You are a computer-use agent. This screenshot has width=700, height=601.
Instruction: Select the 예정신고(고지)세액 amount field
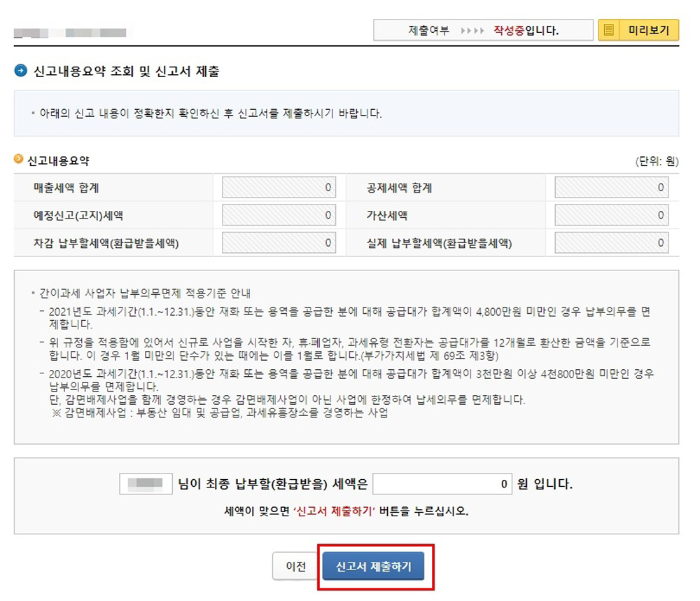tap(279, 215)
